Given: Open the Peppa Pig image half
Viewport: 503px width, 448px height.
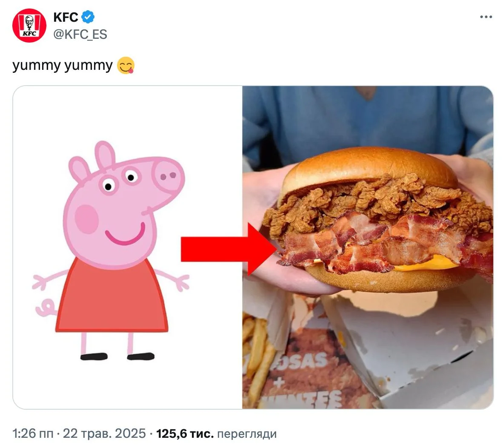Looking at the screenshot, I should click(128, 247).
